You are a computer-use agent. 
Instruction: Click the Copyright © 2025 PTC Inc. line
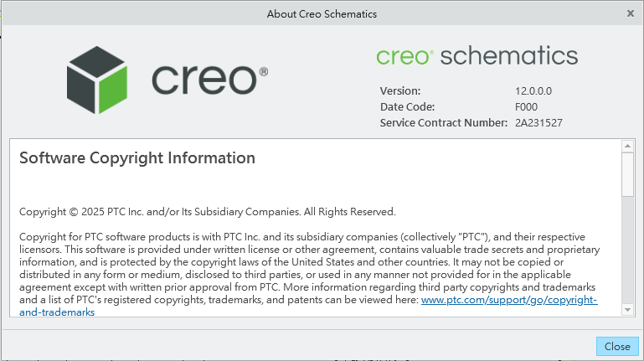click(207, 212)
